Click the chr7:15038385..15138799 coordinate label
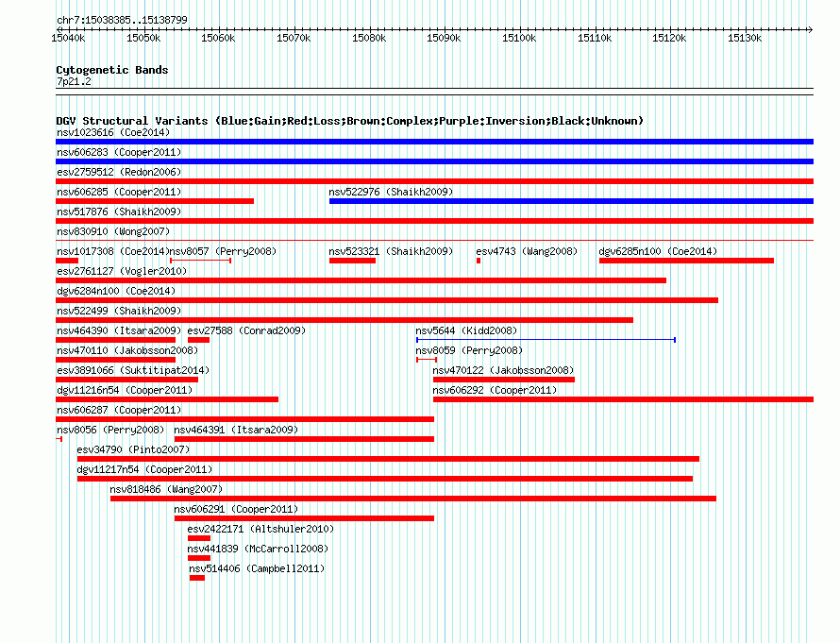The height and width of the screenshot is (643, 840). coord(122,20)
